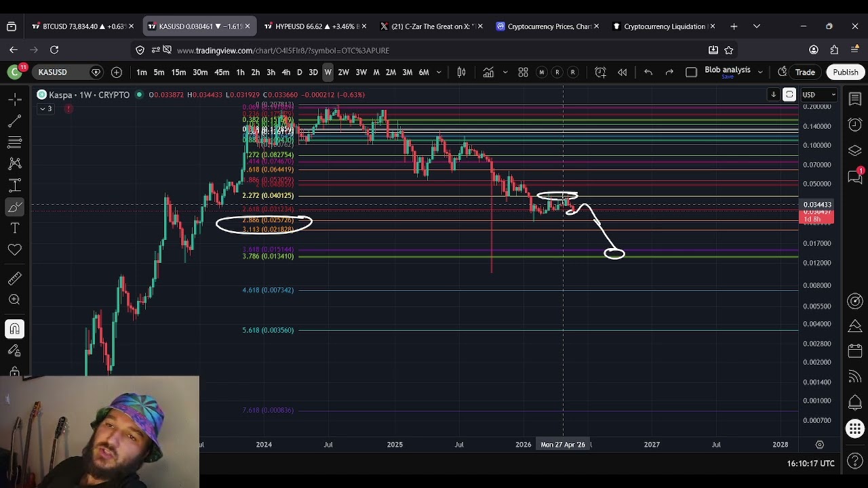Open chats with one notification
Screen dimensions: 868x488
point(855,176)
